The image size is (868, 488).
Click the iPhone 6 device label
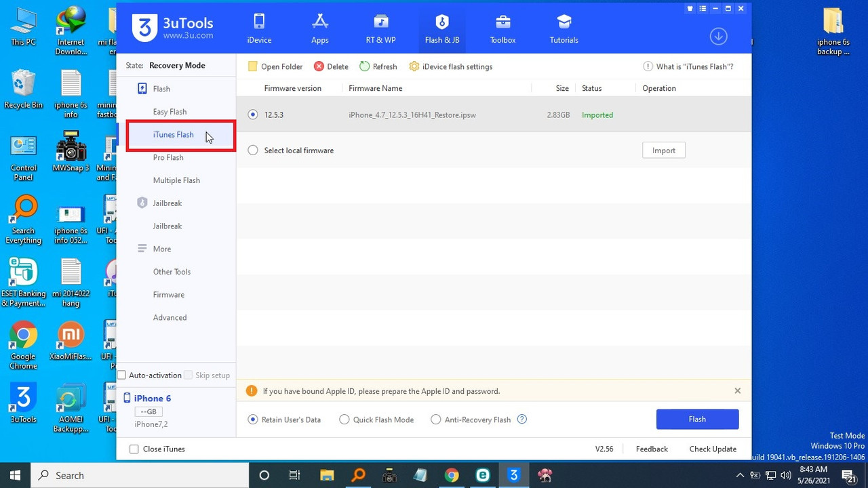click(153, 399)
